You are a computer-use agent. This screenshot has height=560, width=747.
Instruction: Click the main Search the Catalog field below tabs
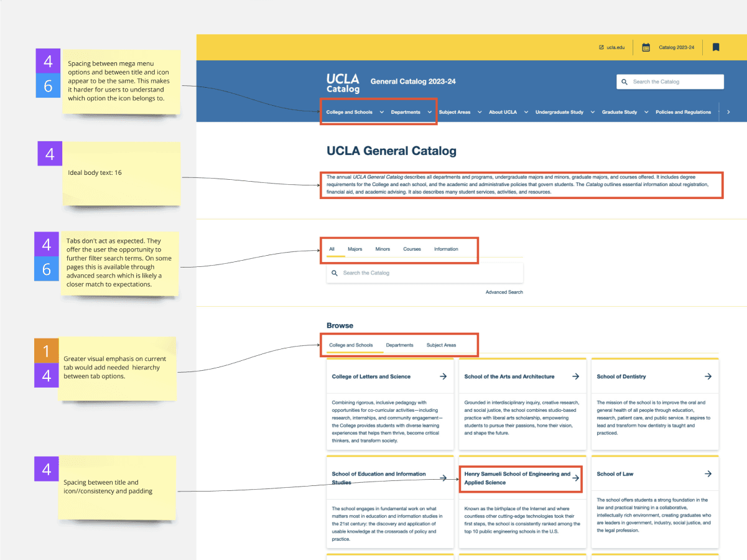[425, 273]
